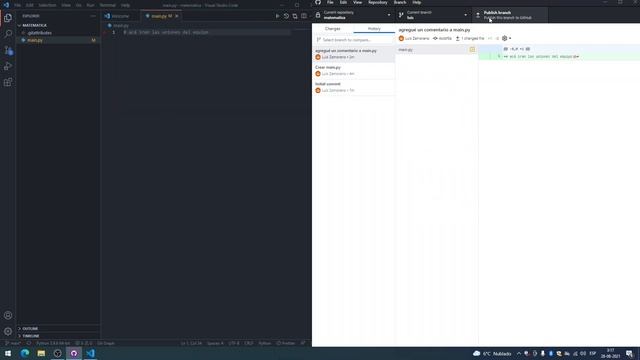Click added line in GitHub Desktop diff
640x360 pixels.
coord(559,57)
